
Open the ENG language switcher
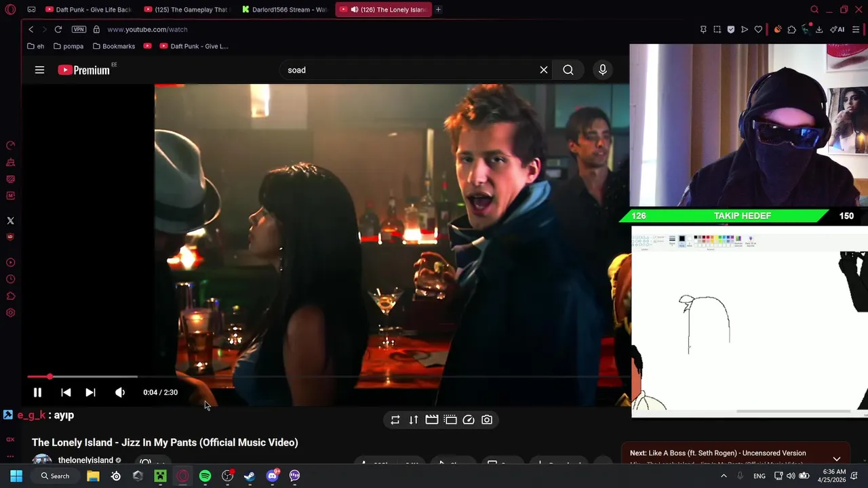coord(759,476)
